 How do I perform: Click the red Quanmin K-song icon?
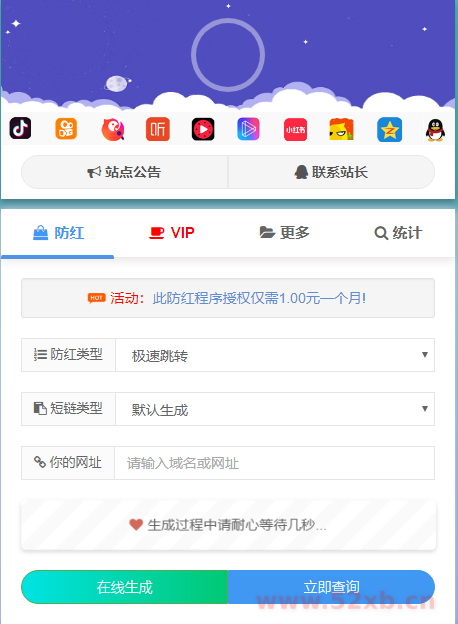click(113, 129)
